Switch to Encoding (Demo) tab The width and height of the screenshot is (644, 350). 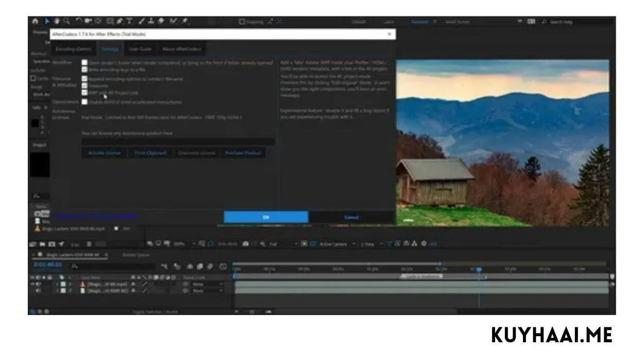click(73, 49)
